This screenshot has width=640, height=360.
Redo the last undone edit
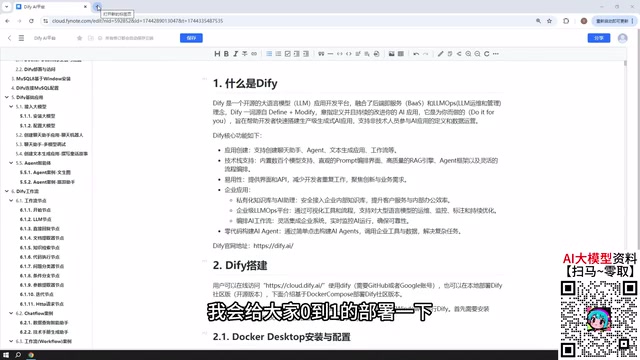425,54
